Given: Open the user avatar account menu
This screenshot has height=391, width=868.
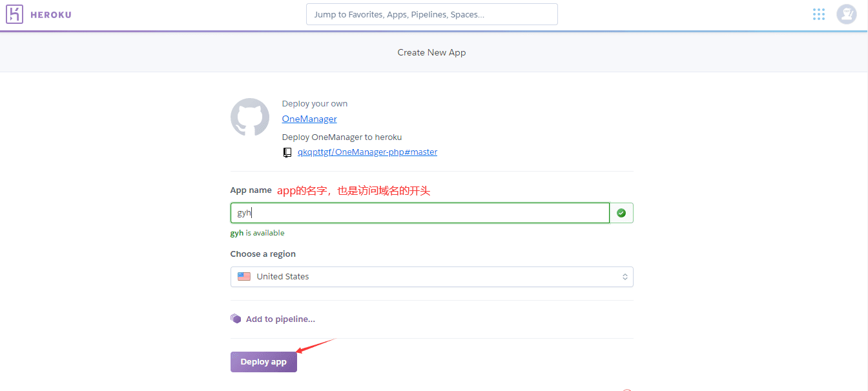Looking at the screenshot, I should pos(846,14).
